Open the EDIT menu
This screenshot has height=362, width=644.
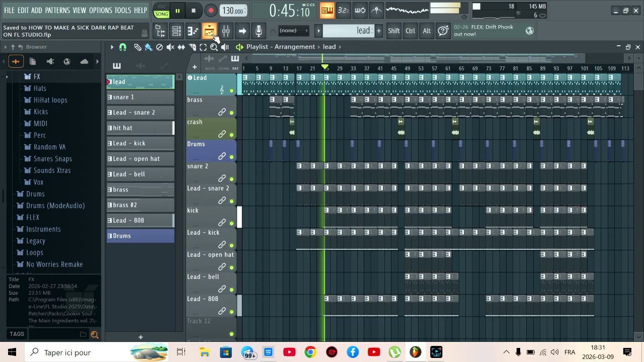pyautogui.click(x=23, y=10)
